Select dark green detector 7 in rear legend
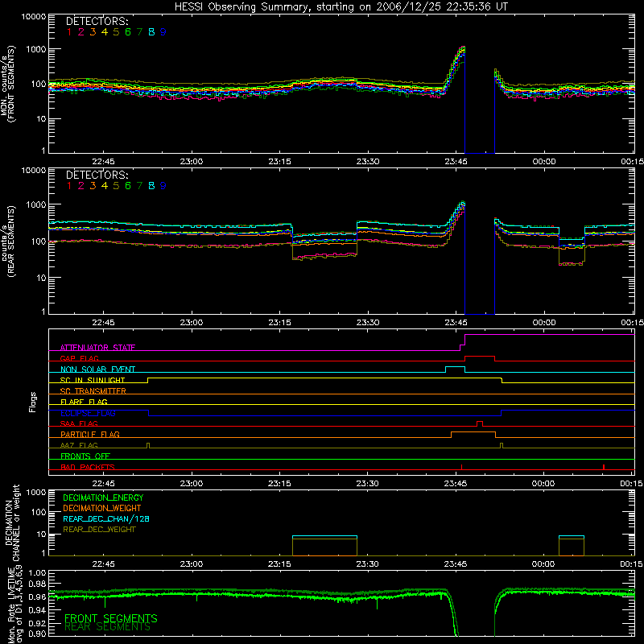644x644 pixels. (x=139, y=186)
